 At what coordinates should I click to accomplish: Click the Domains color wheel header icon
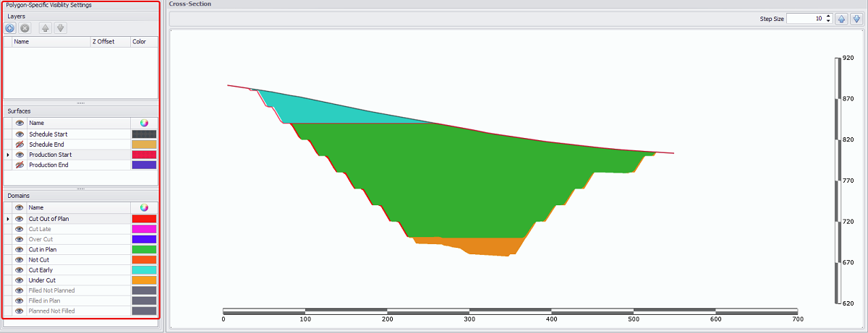point(144,207)
